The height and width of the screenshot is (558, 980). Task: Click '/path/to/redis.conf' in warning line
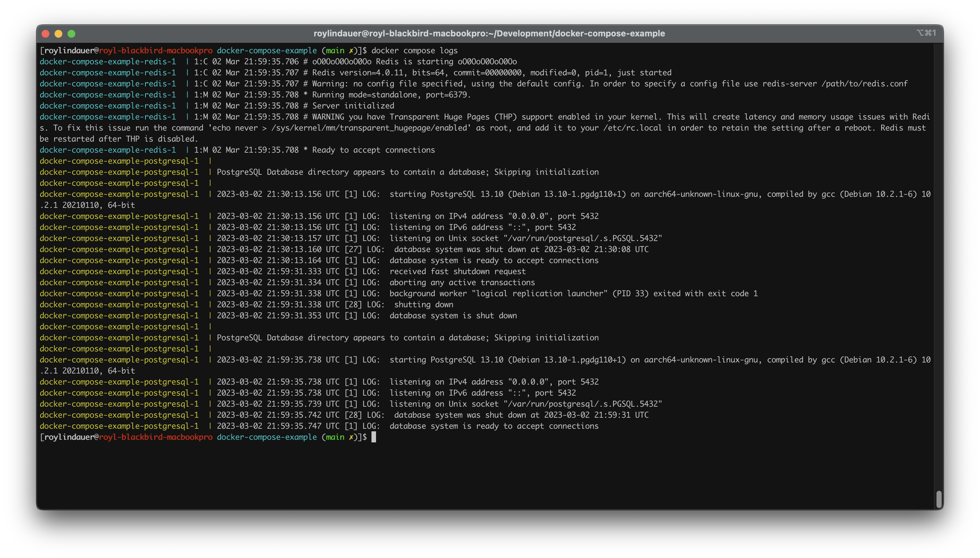[x=864, y=84]
